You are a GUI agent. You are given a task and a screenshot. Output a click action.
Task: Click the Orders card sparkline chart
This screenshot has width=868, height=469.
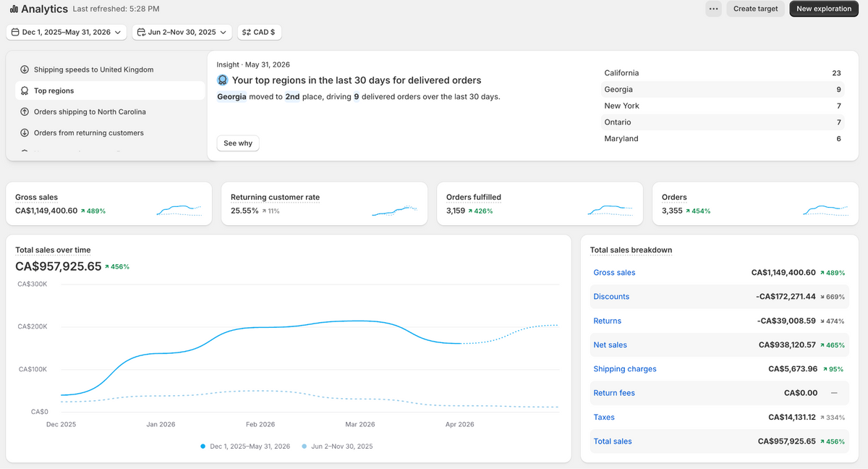[826, 210]
